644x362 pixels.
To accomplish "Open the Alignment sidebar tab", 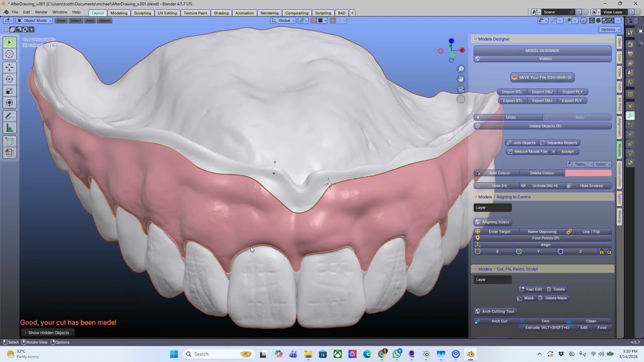I will 619,127.
